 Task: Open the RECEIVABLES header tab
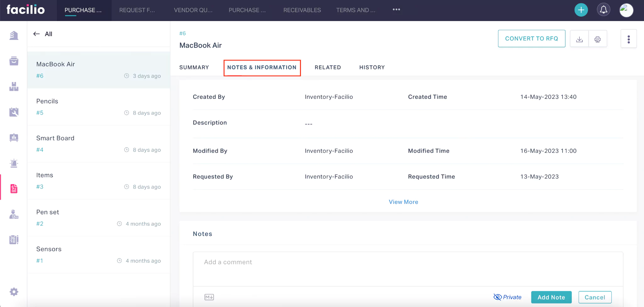pos(302,10)
